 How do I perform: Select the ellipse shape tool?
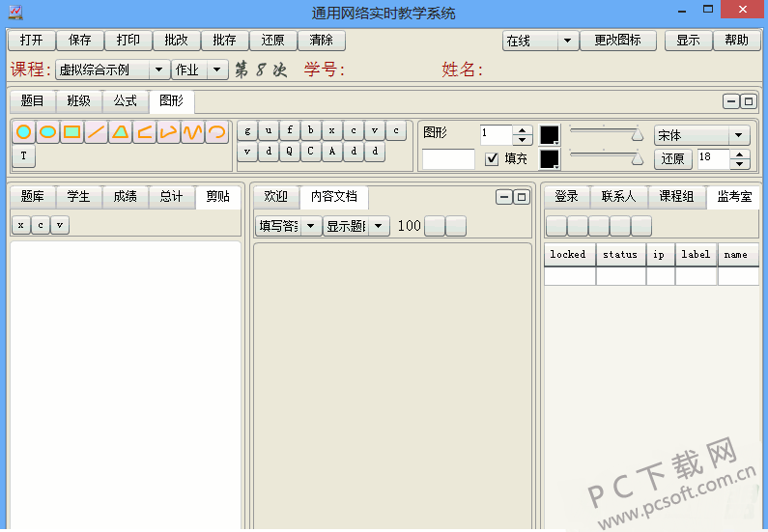[47, 131]
